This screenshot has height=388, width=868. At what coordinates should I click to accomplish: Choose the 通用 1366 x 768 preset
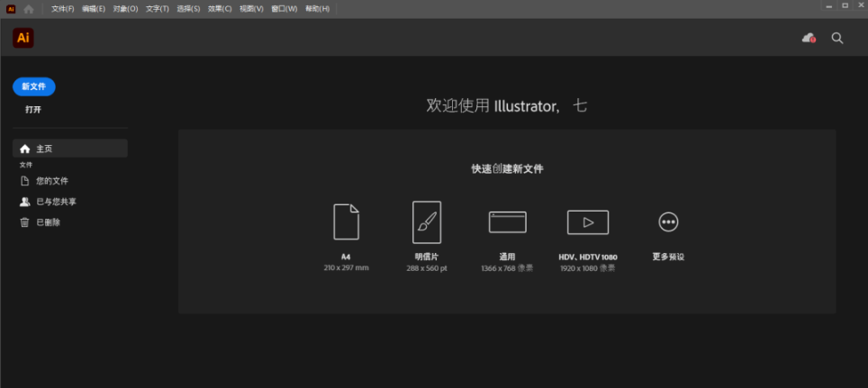[x=507, y=222]
